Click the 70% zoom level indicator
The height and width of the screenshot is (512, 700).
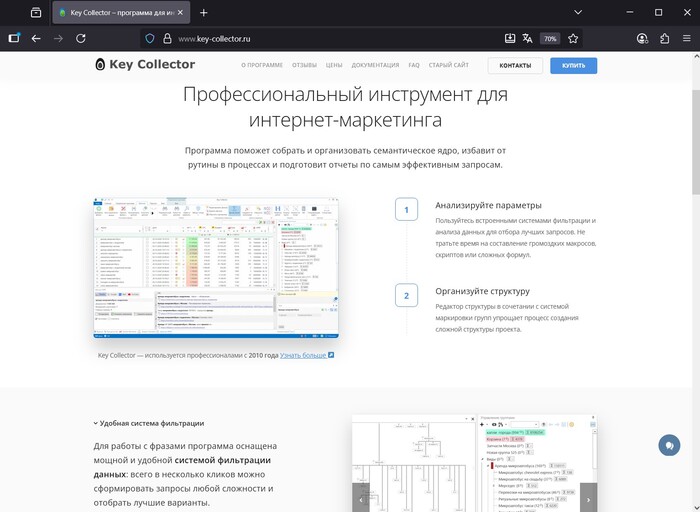(550, 38)
